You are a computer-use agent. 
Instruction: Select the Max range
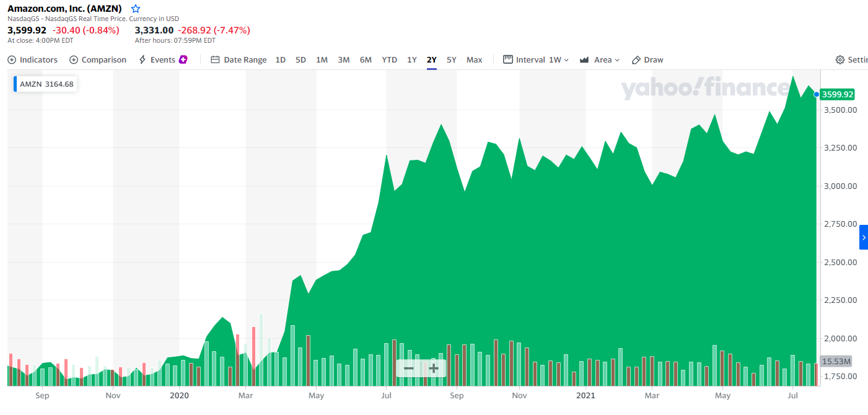pos(475,60)
